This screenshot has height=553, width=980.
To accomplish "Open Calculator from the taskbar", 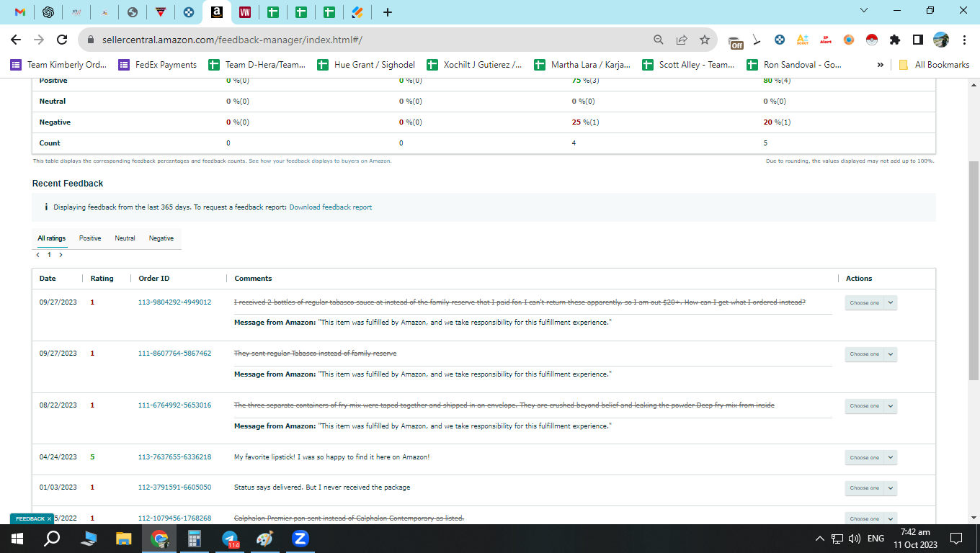I will point(195,539).
